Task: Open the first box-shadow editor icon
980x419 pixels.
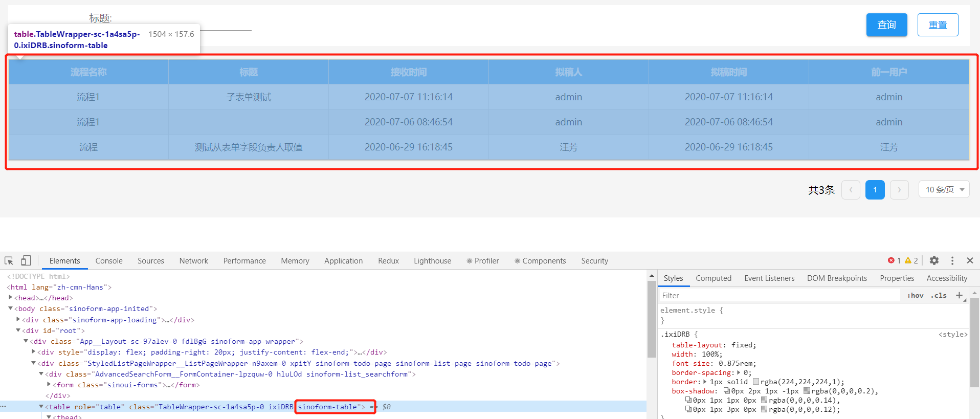Action: 726,391
